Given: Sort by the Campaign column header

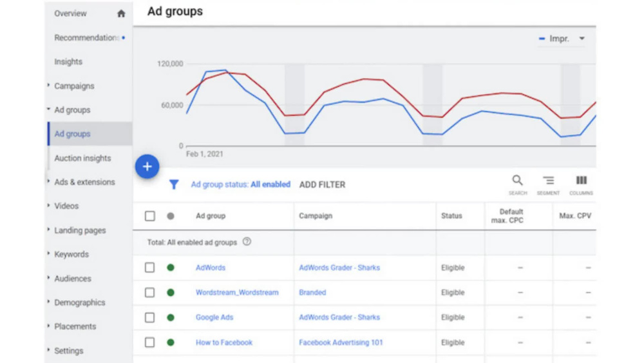Looking at the screenshot, I should (x=316, y=216).
